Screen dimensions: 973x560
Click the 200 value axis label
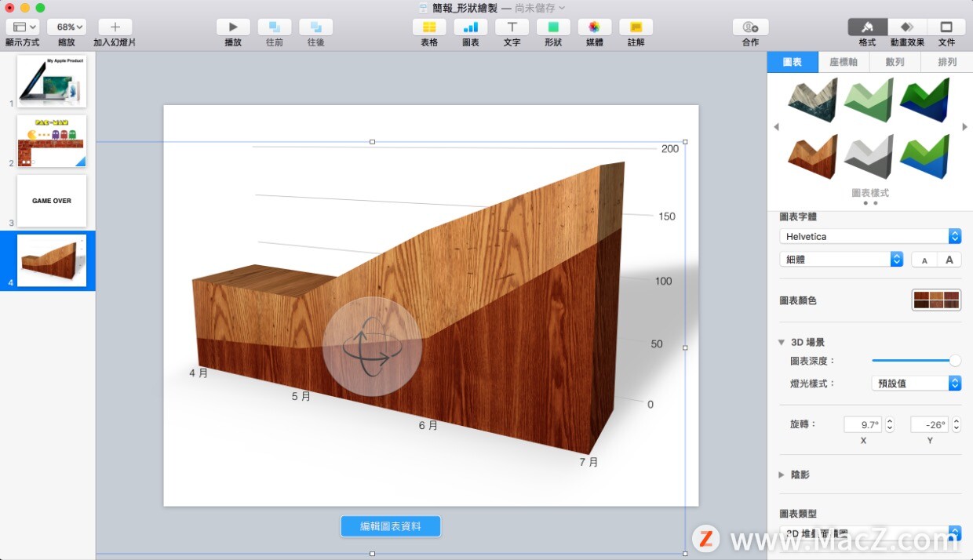(670, 149)
